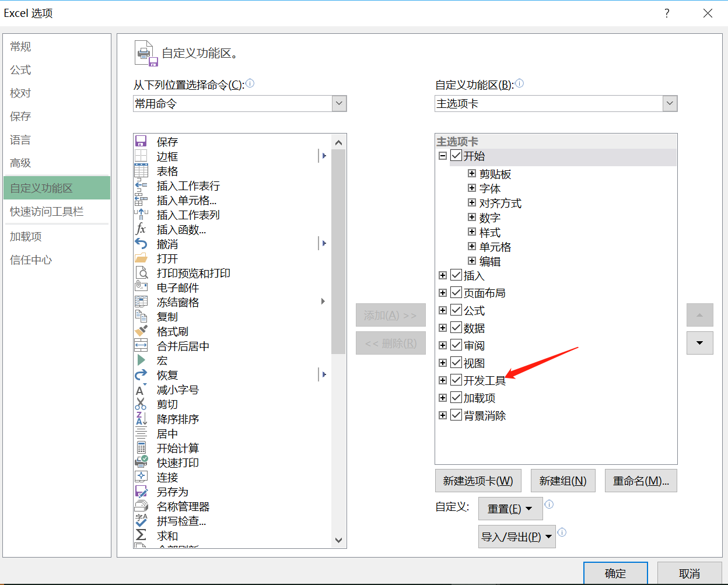Click the Spelling (拼写检查) icon
728x585 pixels.
(x=141, y=520)
